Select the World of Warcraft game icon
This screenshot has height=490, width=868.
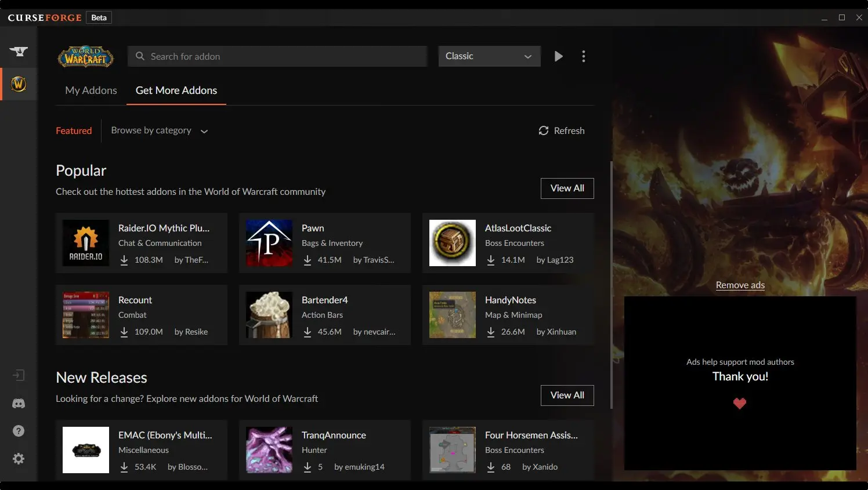(19, 84)
